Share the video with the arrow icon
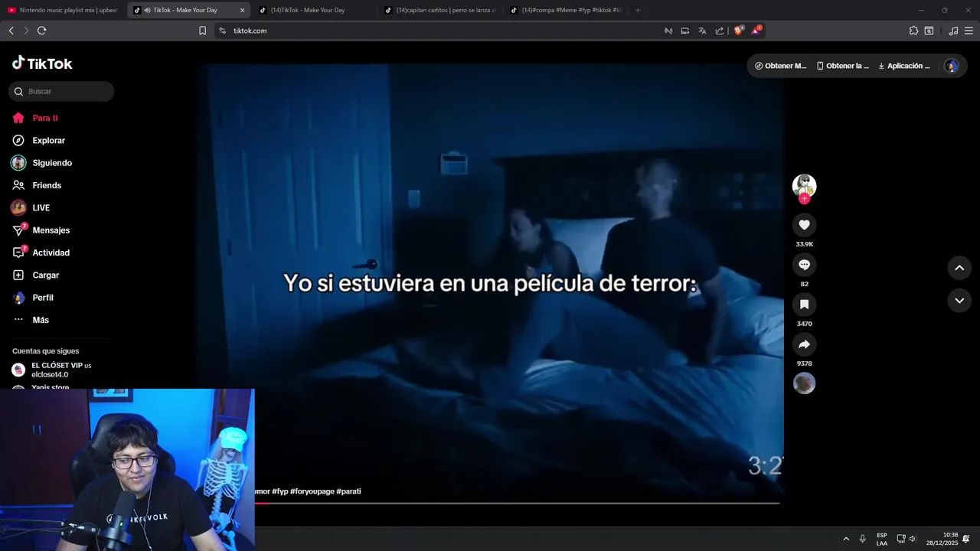The image size is (980, 551). point(804,344)
